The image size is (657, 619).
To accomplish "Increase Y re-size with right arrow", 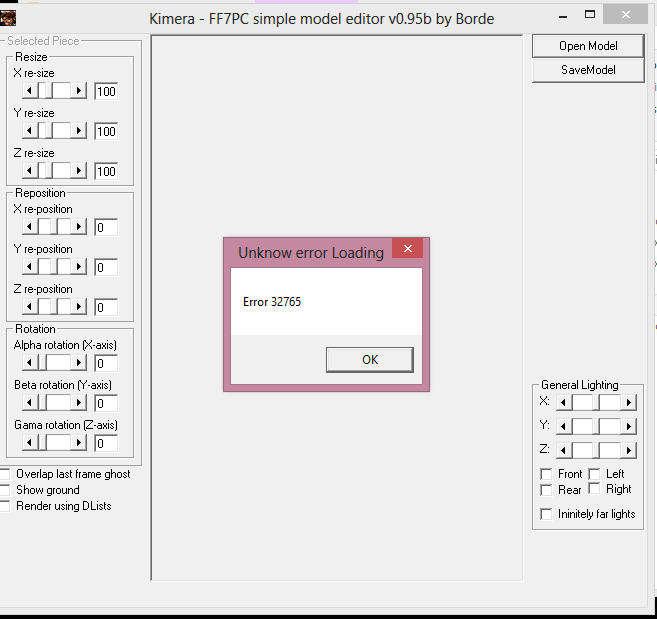I will click(78, 131).
